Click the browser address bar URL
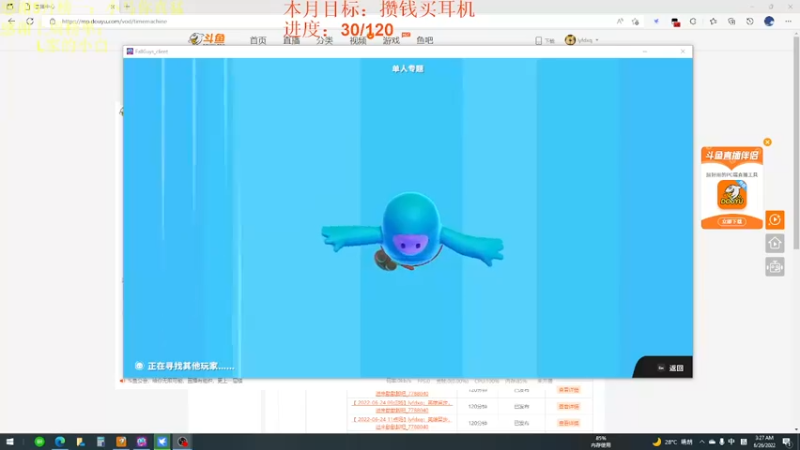 (x=114, y=21)
